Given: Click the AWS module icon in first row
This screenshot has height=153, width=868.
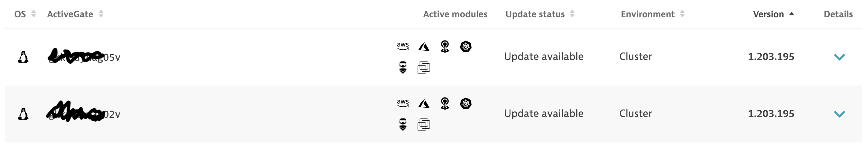Looking at the screenshot, I should point(403,46).
